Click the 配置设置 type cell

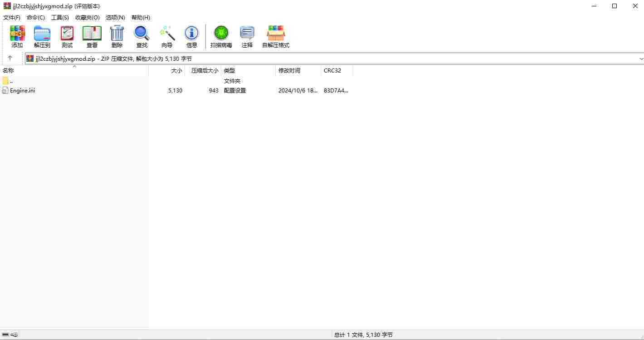click(x=235, y=90)
